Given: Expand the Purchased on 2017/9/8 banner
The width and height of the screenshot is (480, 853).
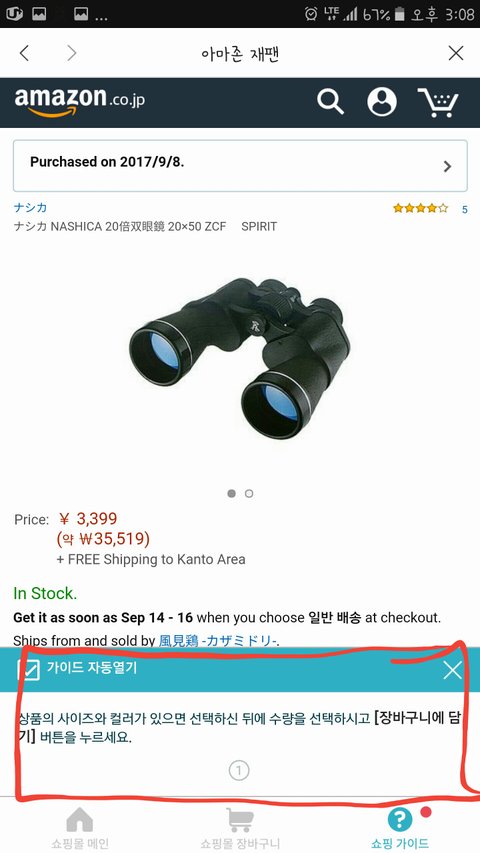Looking at the screenshot, I should (x=240, y=166).
